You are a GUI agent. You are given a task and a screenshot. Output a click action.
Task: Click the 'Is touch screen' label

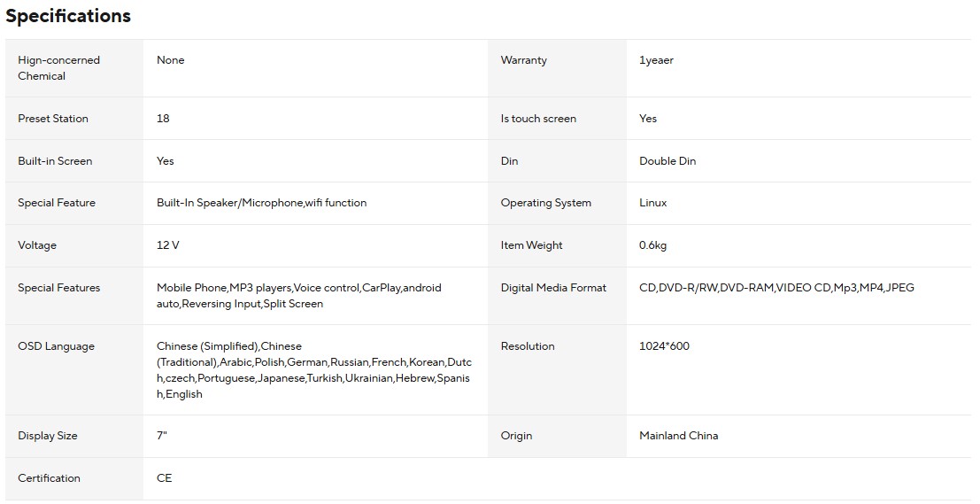tap(538, 119)
